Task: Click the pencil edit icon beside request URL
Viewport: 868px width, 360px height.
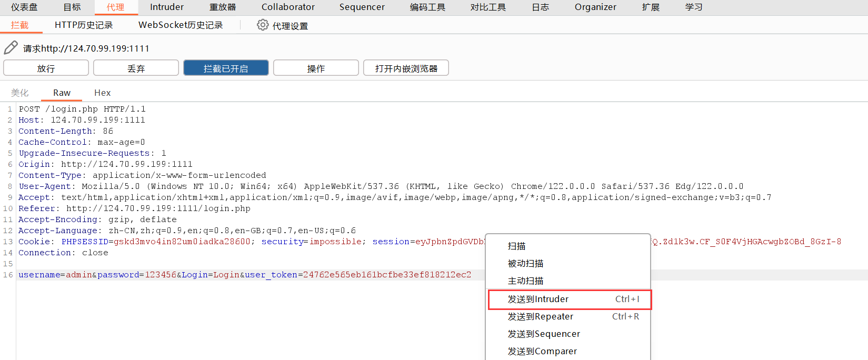Action: tap(11, 48)
